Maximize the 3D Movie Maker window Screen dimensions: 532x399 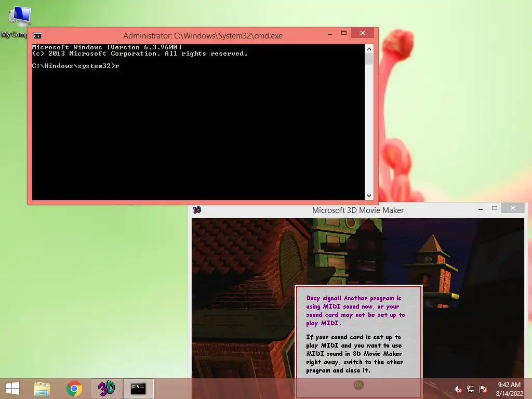point(495,208)
